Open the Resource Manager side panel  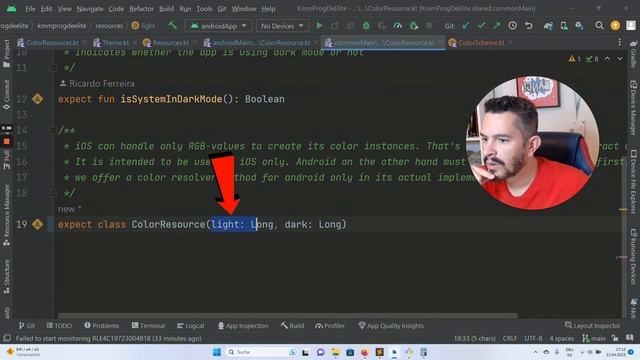click(6, 215)
